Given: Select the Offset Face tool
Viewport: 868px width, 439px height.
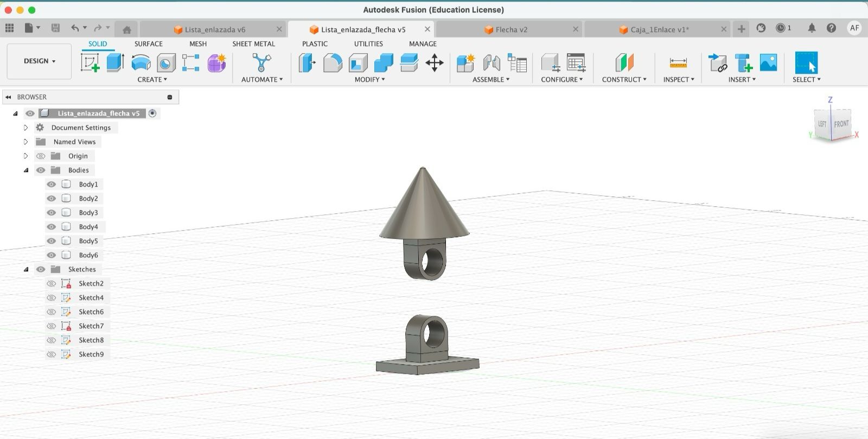Looking at the screenshot, I should point(409,63).
